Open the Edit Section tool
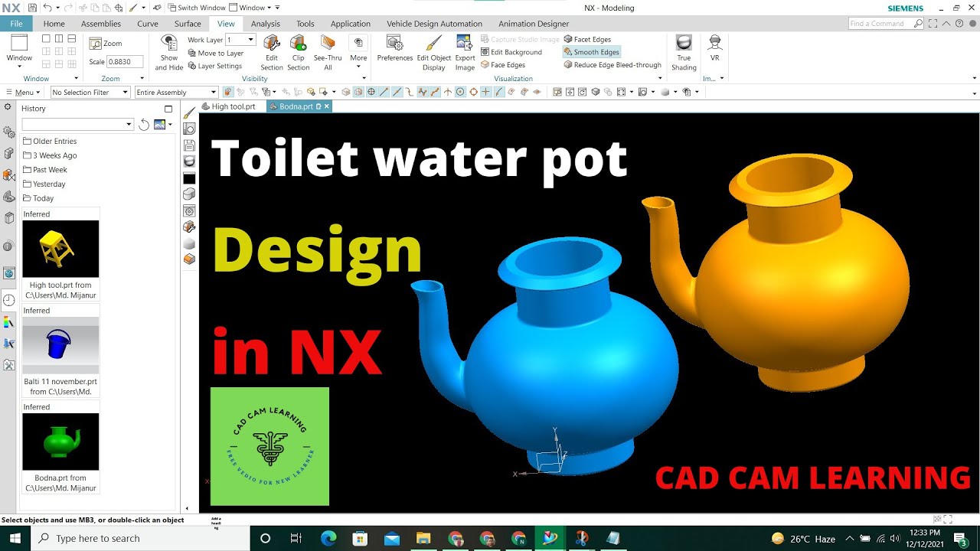Screen dimensions: 980x551 coord(272,53)
